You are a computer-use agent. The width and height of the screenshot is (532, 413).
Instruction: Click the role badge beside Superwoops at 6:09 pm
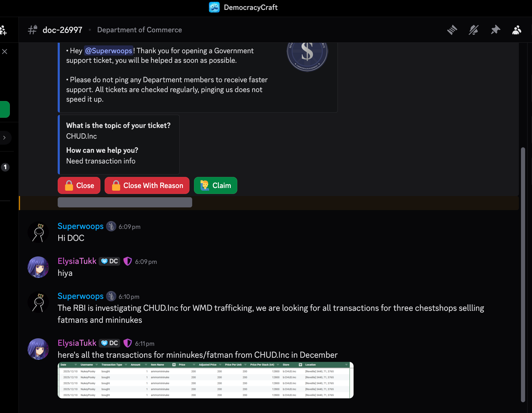tap(111, 227)
